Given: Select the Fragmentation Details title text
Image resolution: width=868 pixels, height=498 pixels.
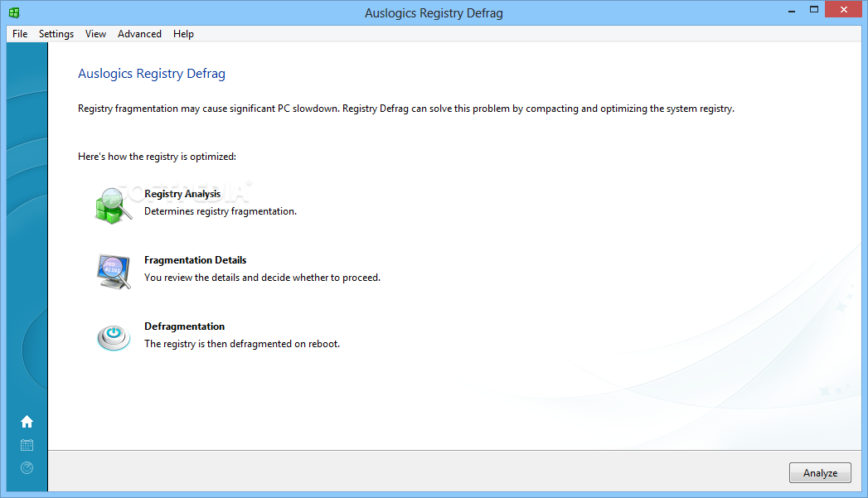Looking at the screenshot, I should [x=196, y=260].
